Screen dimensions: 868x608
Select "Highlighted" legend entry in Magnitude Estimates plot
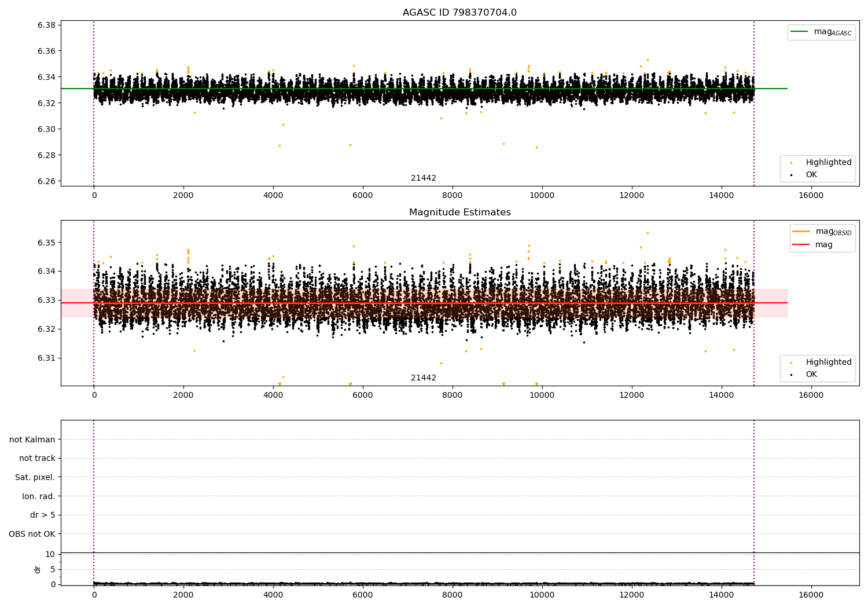pos(829,362)
